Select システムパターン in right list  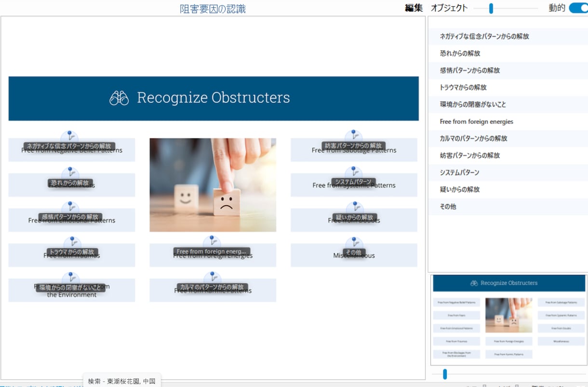[508, 172]
